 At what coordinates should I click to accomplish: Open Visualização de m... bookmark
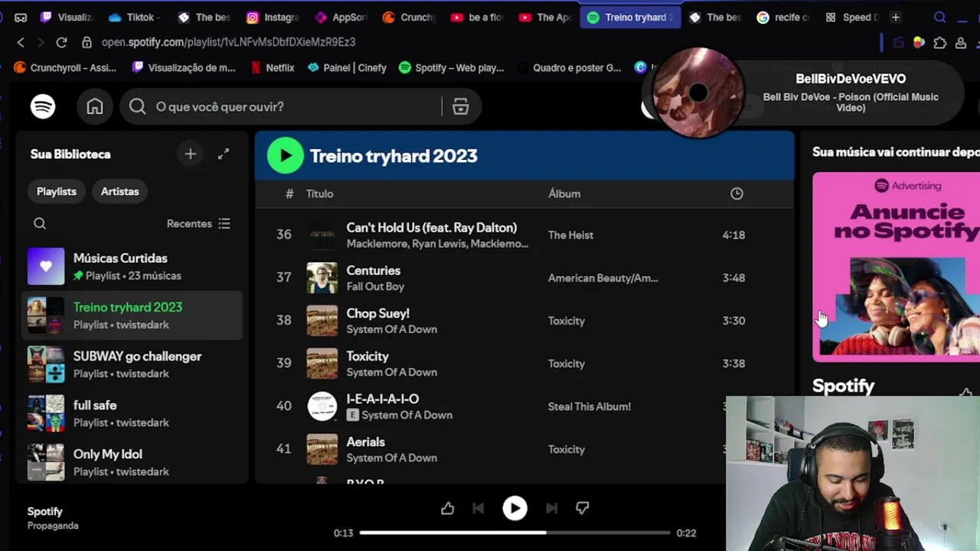[x=184, y=67]
